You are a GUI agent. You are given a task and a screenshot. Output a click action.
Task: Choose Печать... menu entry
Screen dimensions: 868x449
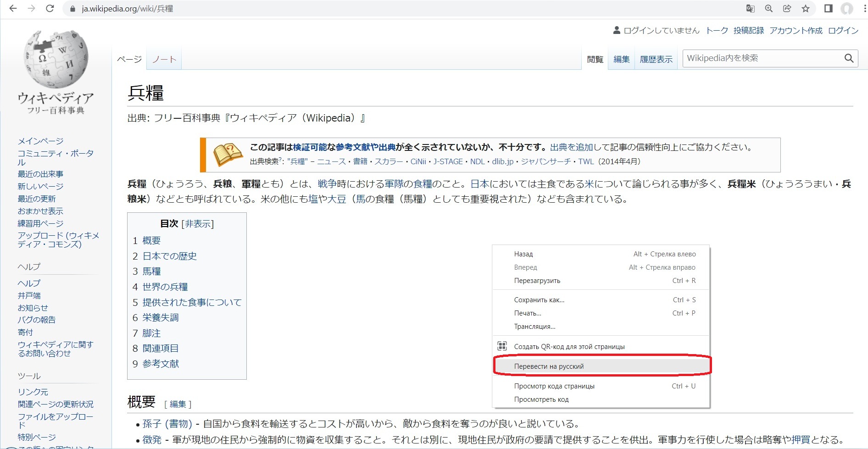pyautogui.click(x=601, y=313)
